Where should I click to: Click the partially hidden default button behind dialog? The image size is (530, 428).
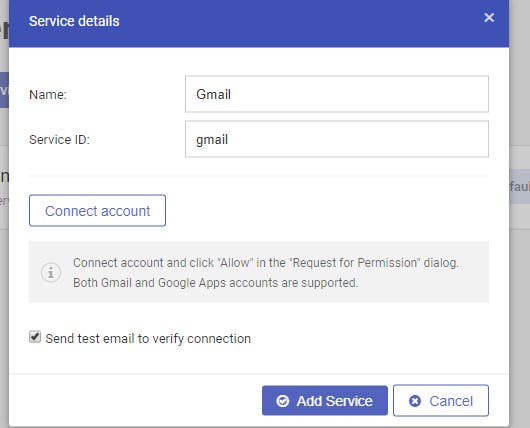(x=520, y=187)
